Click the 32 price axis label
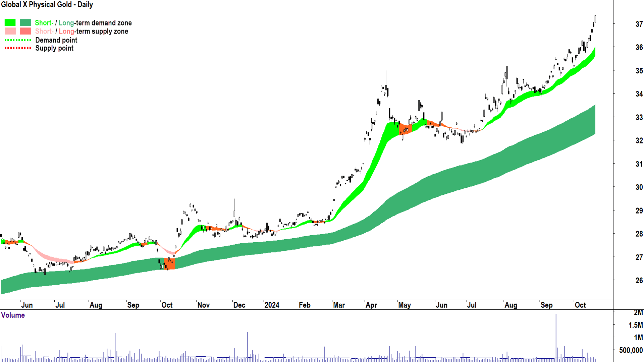 pyautogui.click(x=639, y=140)
